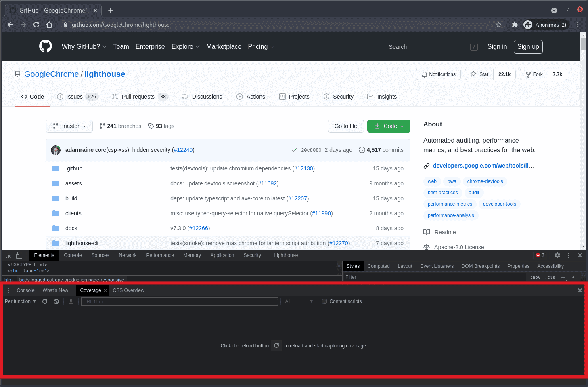Screen dimensions: 588x387
Task: Open the lighthouse-cli folder
Action: (x=82, y=243)
